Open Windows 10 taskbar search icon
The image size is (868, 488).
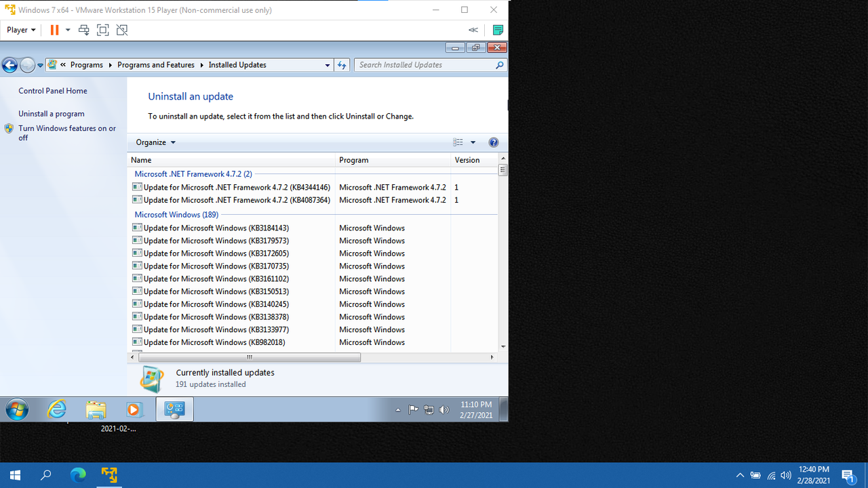(46, 475)
